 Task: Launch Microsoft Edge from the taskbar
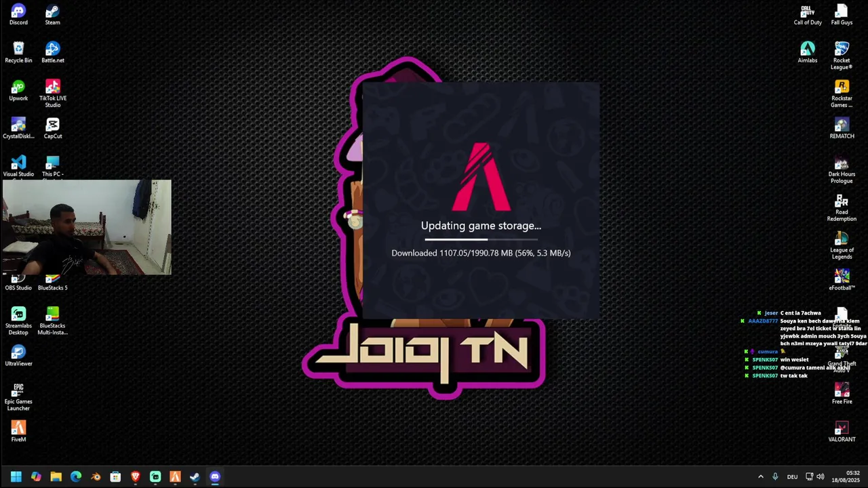click(76, 477)
